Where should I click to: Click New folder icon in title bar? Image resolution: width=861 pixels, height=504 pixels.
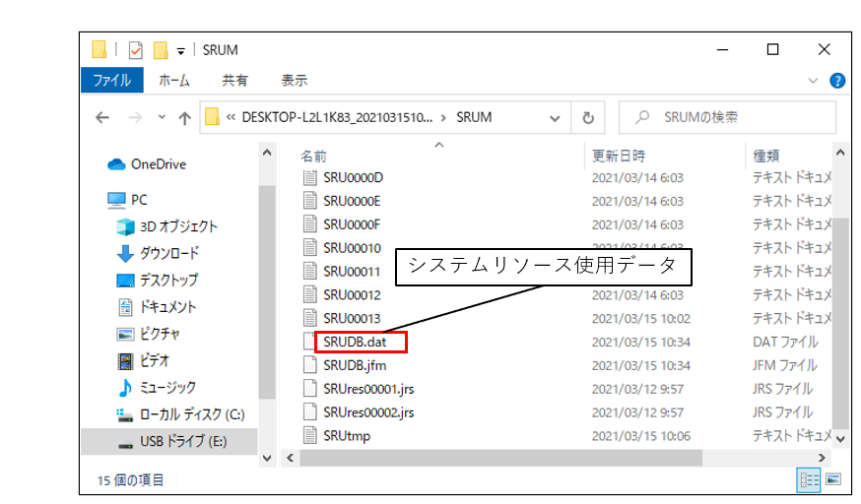tap(161, 50)
